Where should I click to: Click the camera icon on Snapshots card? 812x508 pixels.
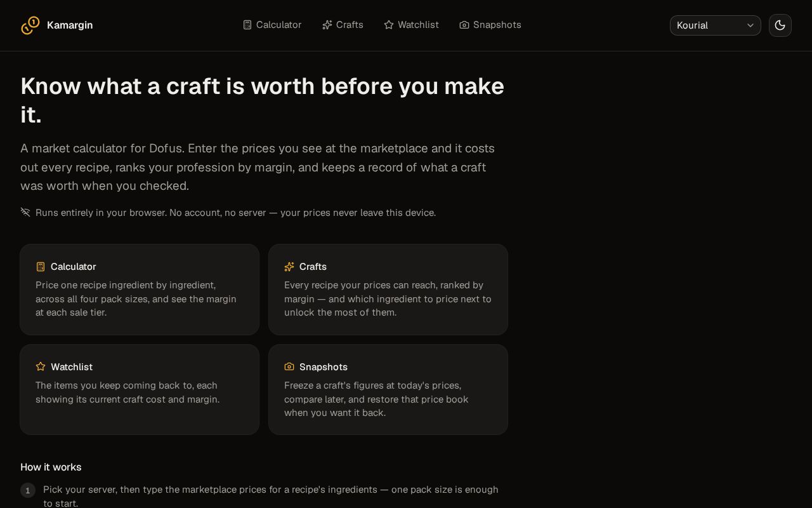pos(289,366)
